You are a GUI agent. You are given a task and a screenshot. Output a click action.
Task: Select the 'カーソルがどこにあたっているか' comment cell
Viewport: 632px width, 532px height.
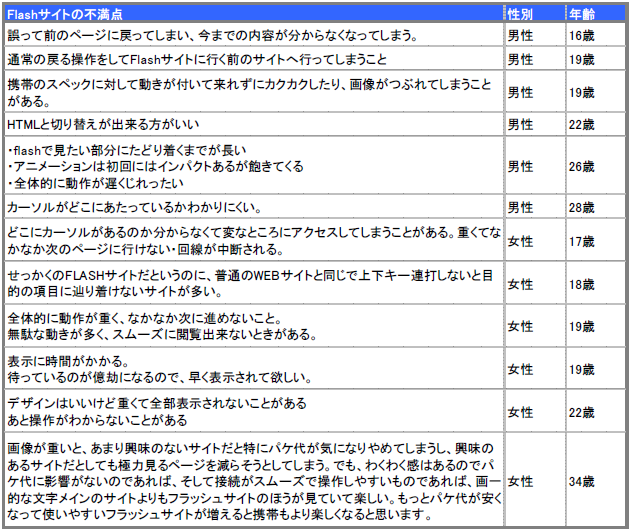click(x=134, y=208)
